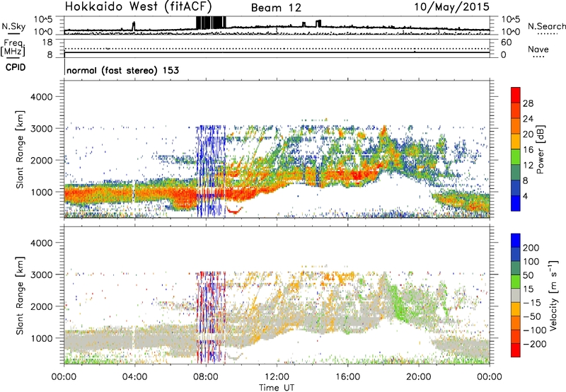Select the 20:00 time tick label
The width and height of the screenshot is (566, 392).
tap(419, 377)
